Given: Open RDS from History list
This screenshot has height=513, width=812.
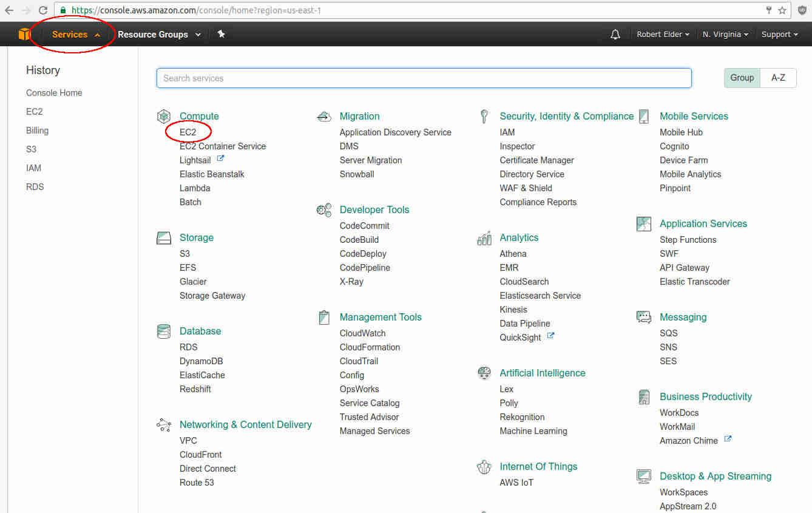Looking at the screenshot, I should pos(35,187).
